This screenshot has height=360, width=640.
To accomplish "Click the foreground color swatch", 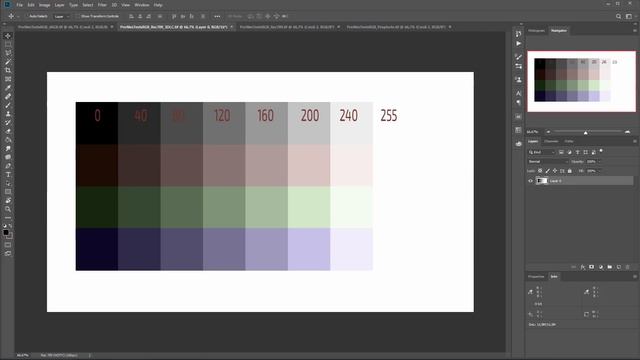I will 6,233.
